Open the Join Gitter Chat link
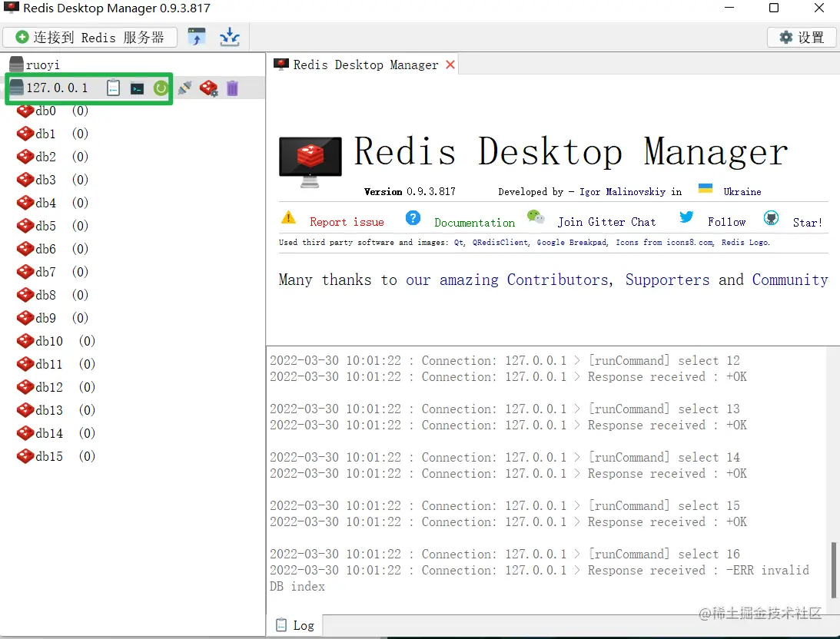The width and height of the screenshot is (840, 639). pos(606,222)
